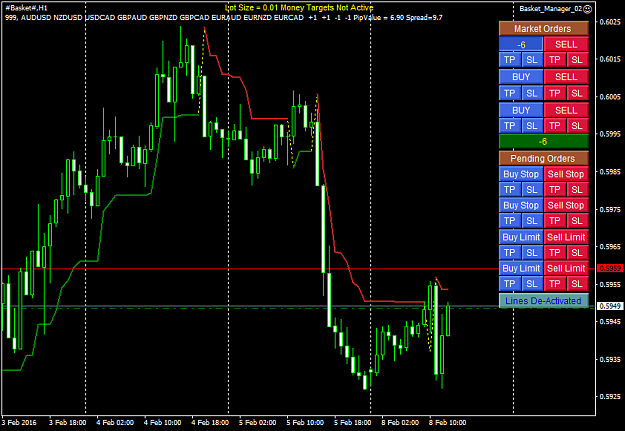Click the red 0.5959 price label

(x=610, y=268)
